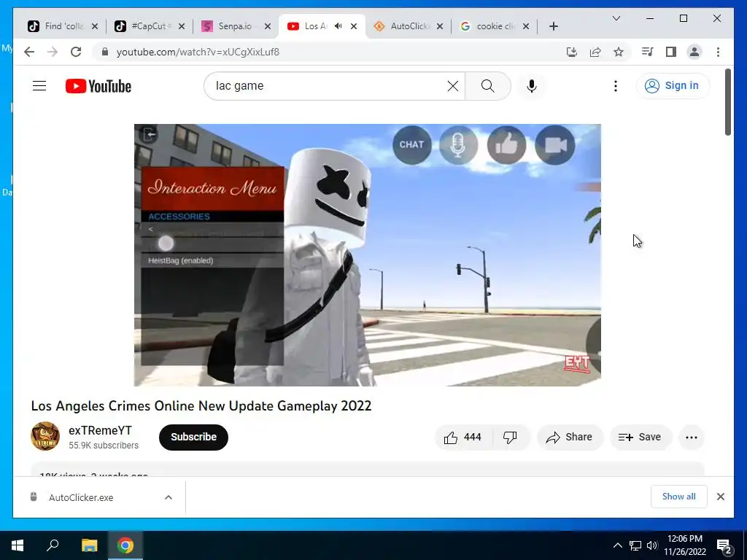This screenshot has width=747, height=560.
Task: Go back to the previous page
Action: pos(29,52)
